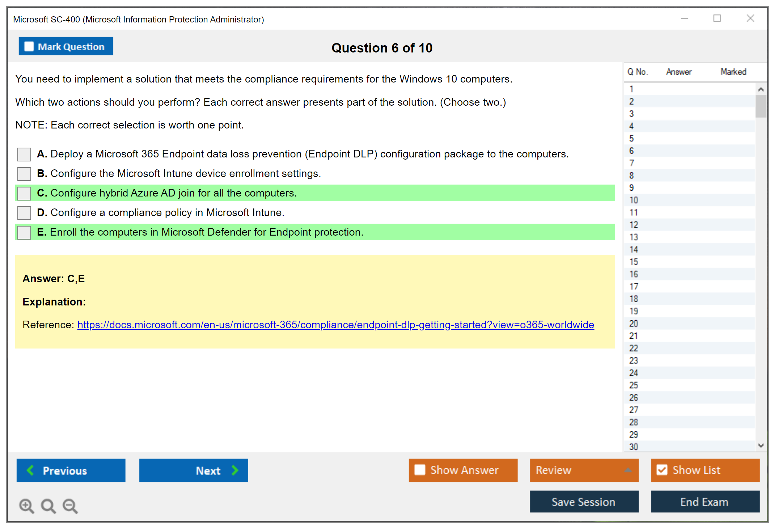Expand the Review dropdown menu
This screenshot has width=778, height=532.
pos(628,470)
